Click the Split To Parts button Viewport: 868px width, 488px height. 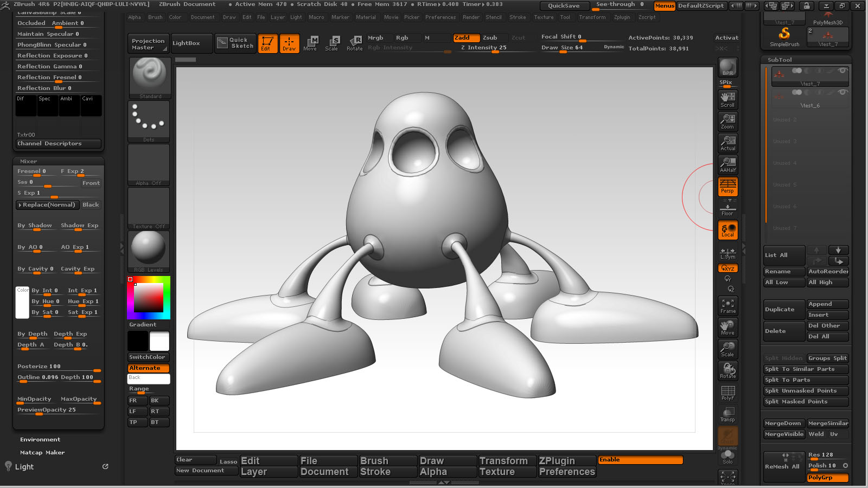[806, 380]
